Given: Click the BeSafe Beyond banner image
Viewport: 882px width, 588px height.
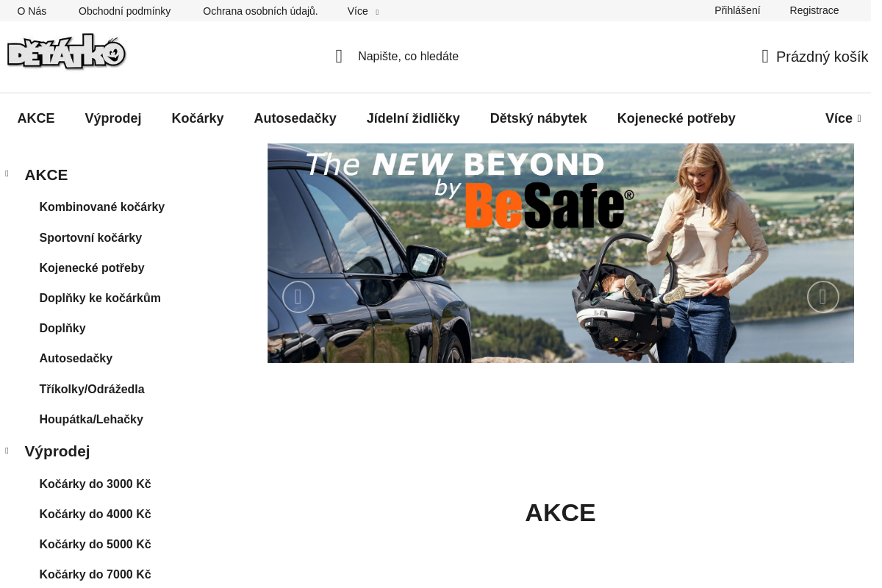Looking at the screenshot, I should click(561, 253).
